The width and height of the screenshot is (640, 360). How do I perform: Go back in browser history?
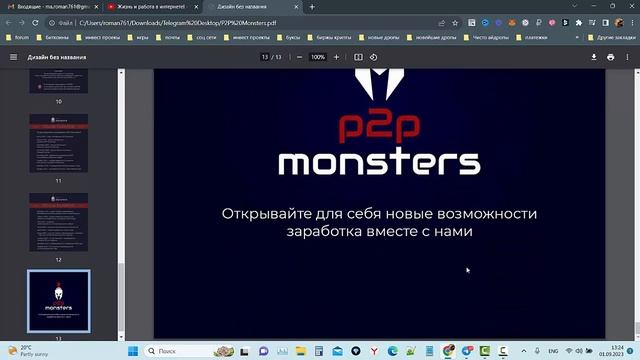(9, 23)
